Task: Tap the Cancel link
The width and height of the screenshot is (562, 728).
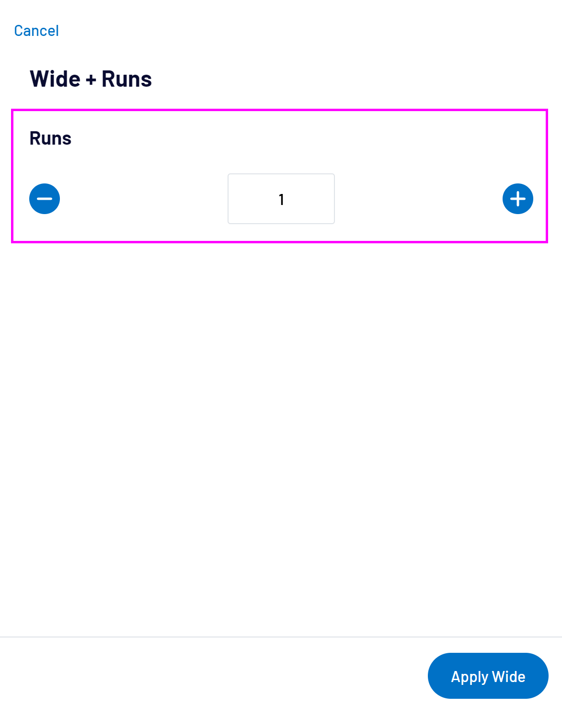Action: 36,31
